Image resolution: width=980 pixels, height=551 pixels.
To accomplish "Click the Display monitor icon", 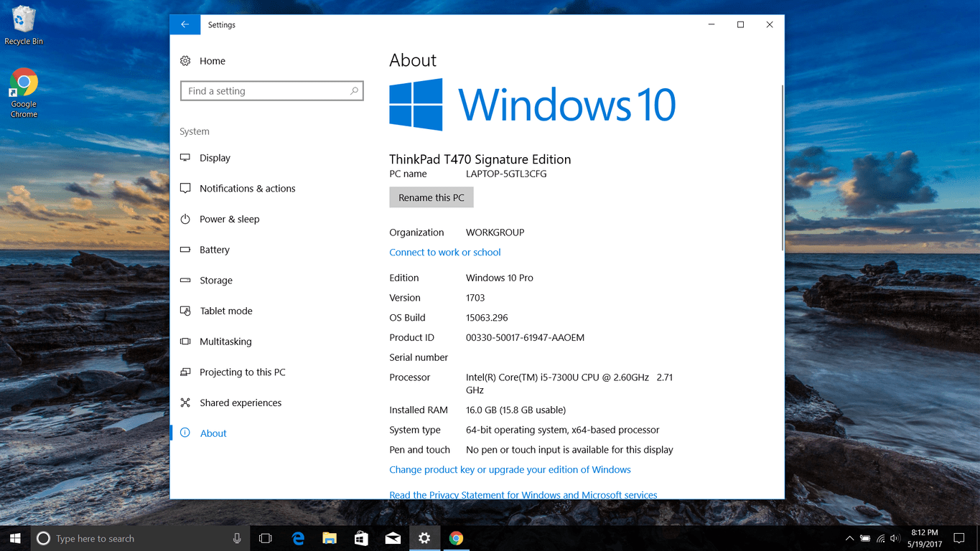I will point(185,158).
